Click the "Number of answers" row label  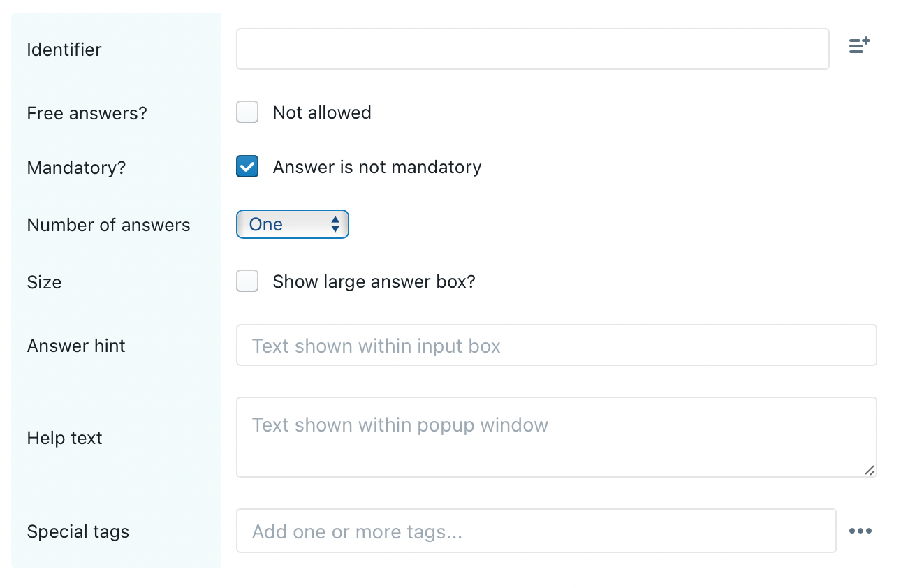coord(108,225)
